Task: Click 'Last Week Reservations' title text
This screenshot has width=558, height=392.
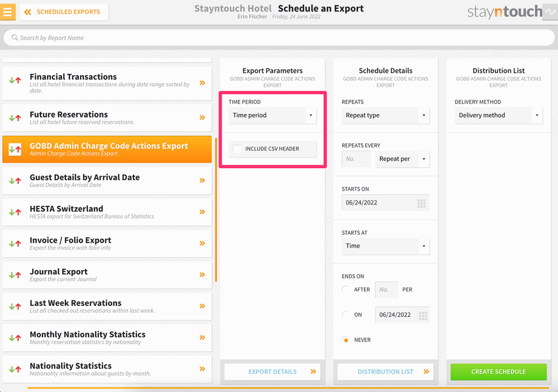Action: [75, 303]
